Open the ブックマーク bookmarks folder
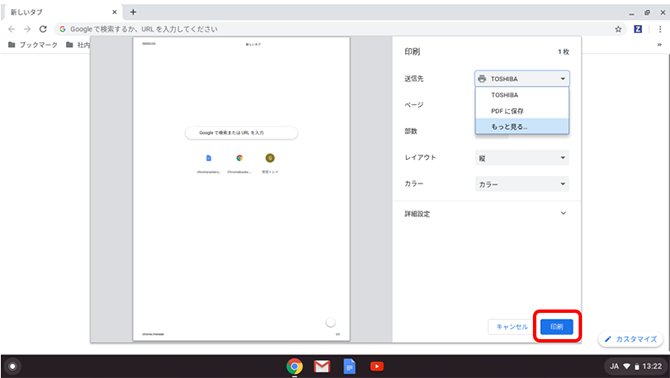The image size is (670, 378). coord(33,45)
